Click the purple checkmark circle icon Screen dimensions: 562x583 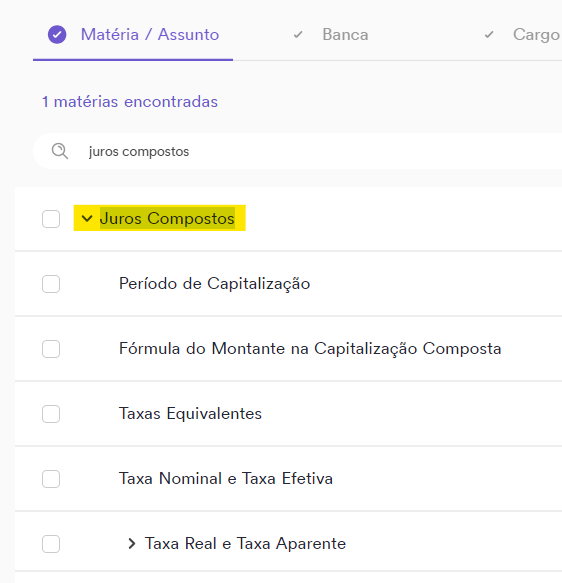(57, 35)
